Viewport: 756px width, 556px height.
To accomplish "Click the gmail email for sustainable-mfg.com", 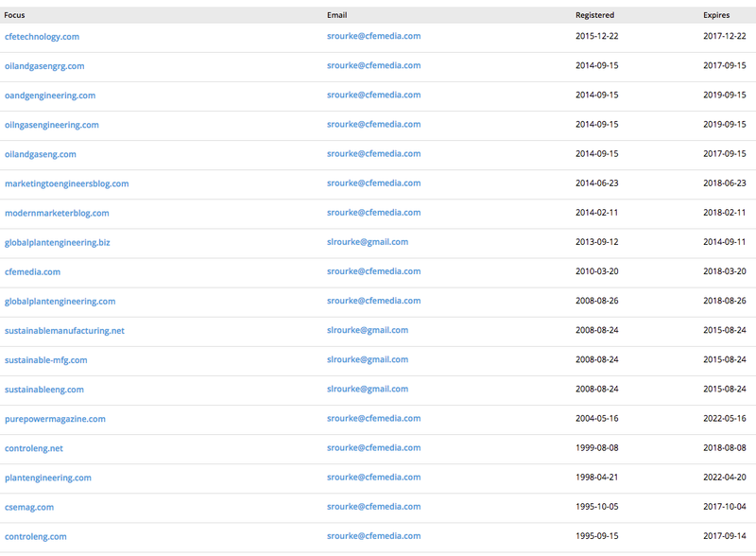I will click(x=368, y=360).
